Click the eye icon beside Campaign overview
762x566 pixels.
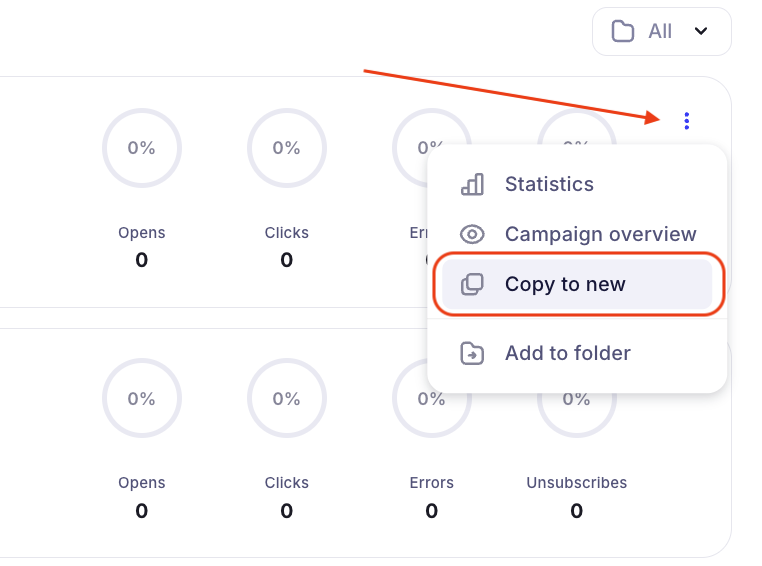point(472,234)
